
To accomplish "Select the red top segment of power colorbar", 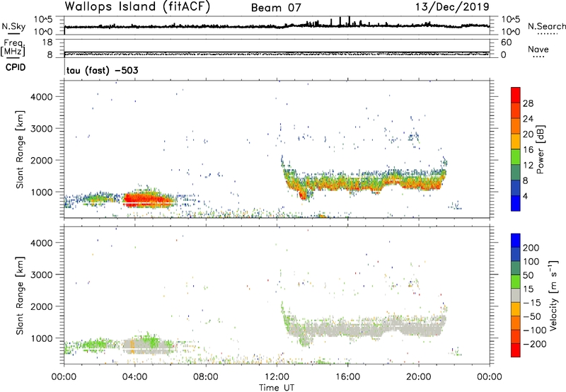I will tap(516, 96).
